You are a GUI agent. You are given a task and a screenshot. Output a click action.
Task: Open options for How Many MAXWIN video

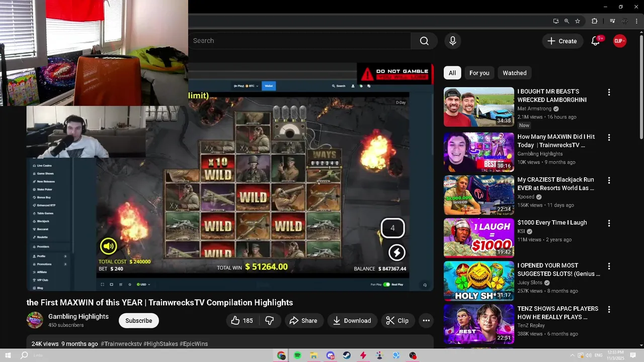pos(609,137)
